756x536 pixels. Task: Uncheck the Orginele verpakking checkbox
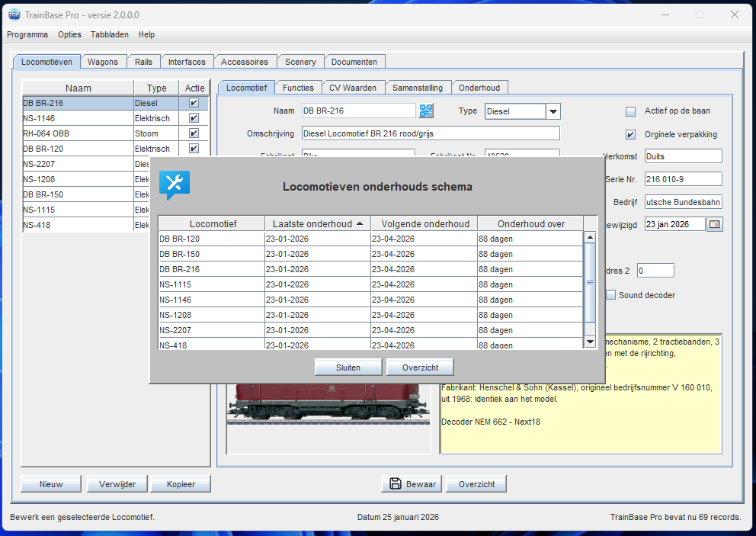(x=631, y=134)
